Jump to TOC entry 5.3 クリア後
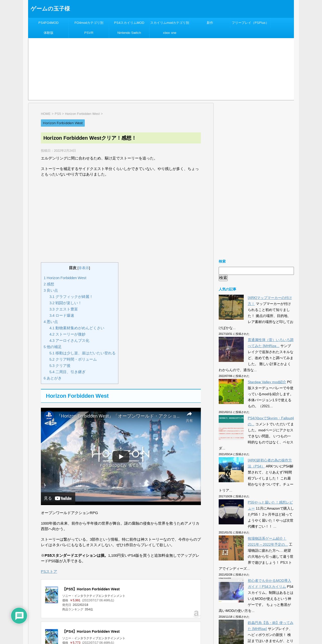Image resolution: width=322 pixels, height=644 pixels. point(60,366)
